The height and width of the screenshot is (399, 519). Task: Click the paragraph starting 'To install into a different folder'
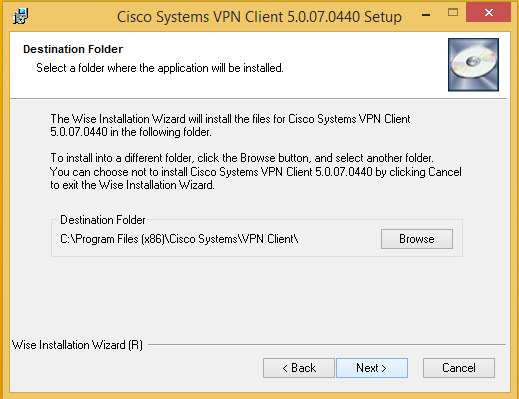point(256,171)
